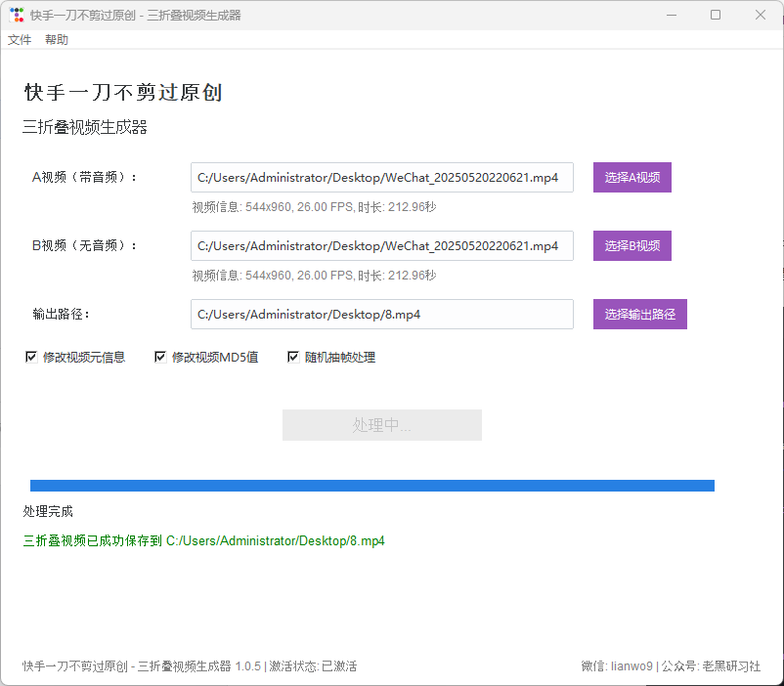The image size is (784, 686).
Task: Click into the B视频 file path field
Action: pos(381,246)
